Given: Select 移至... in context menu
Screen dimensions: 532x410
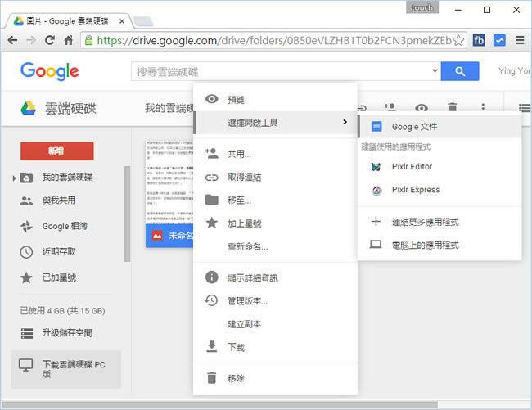Looking at the screenshot, I should pyautogui.click(x=275, y=200).
